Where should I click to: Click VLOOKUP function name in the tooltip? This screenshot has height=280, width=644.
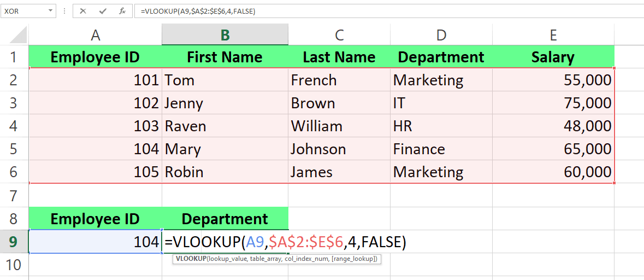point(189,259)
